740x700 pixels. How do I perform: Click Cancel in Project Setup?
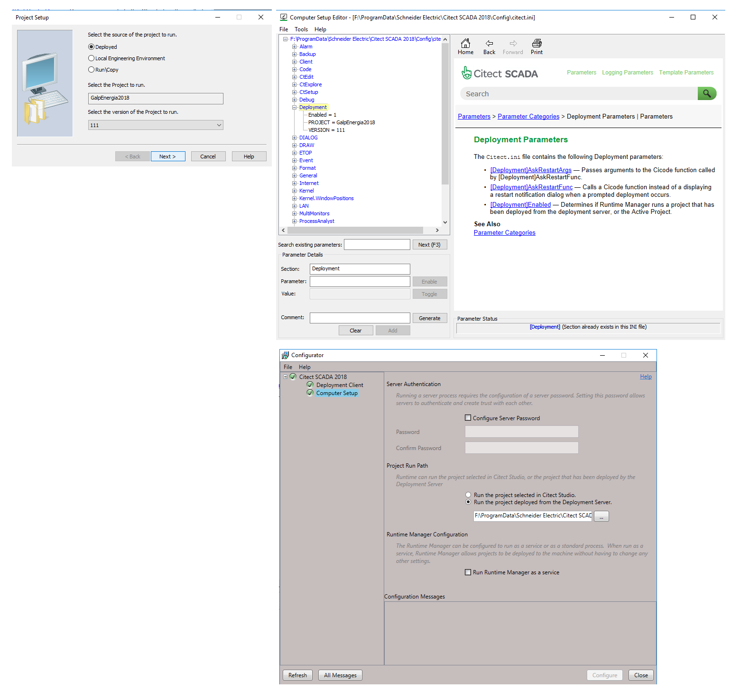click(x=208, y=157)
